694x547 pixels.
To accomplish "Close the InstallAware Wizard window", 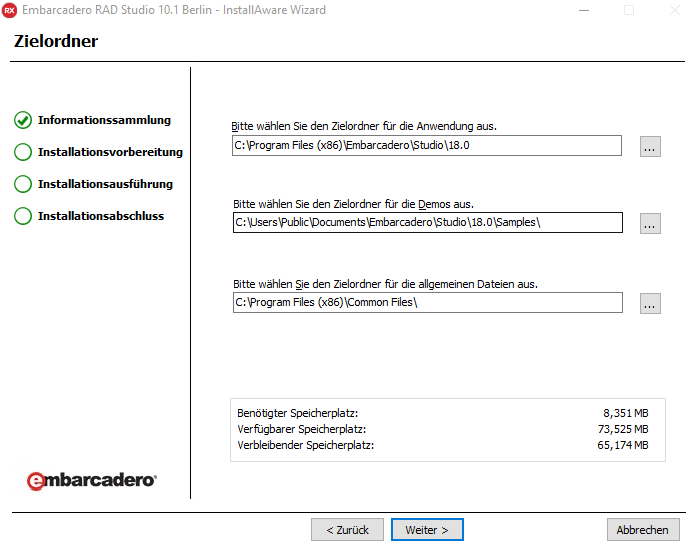I will tap(675, 10).
